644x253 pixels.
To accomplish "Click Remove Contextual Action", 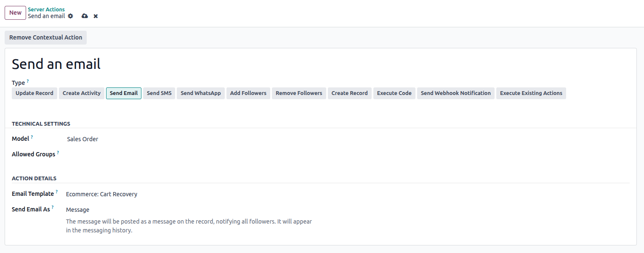I will coord(45,37).
